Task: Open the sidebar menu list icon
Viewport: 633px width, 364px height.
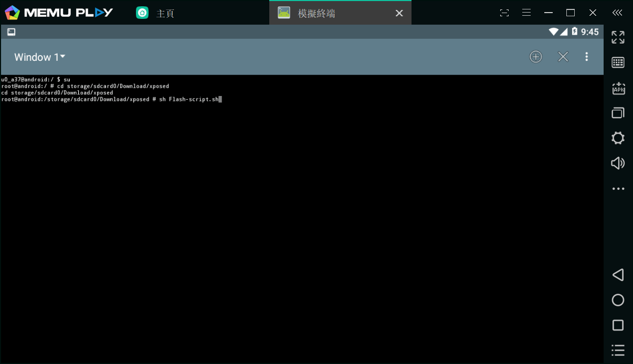Action: point(618,350)
